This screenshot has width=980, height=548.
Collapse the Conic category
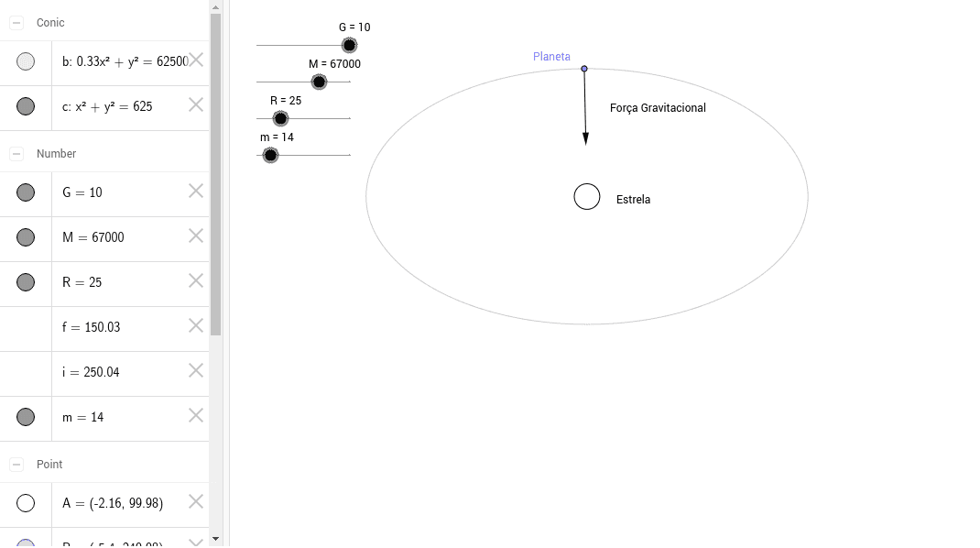(16, 23)
